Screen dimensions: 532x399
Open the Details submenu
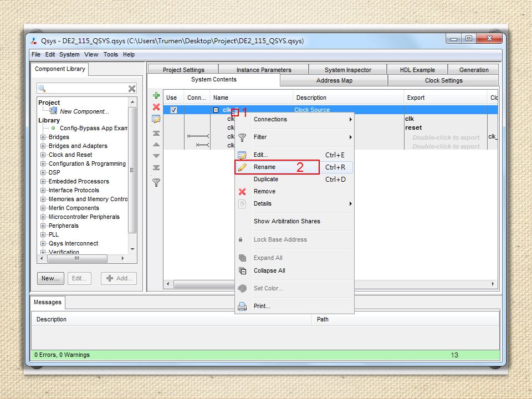pos(294,204)
